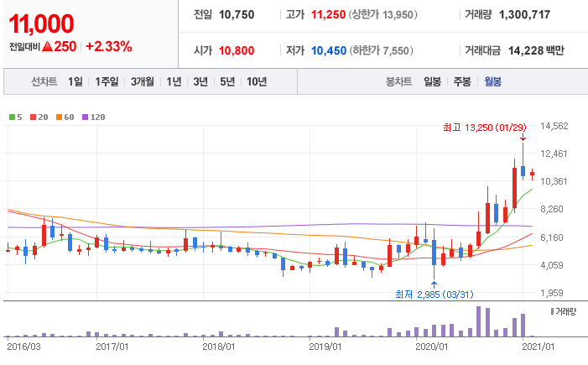Image resolution: width=588 pixels, height=365 pixels.
Task: Click the 최고 13,250 (01/29) label
Action: [x=485, y=128]
